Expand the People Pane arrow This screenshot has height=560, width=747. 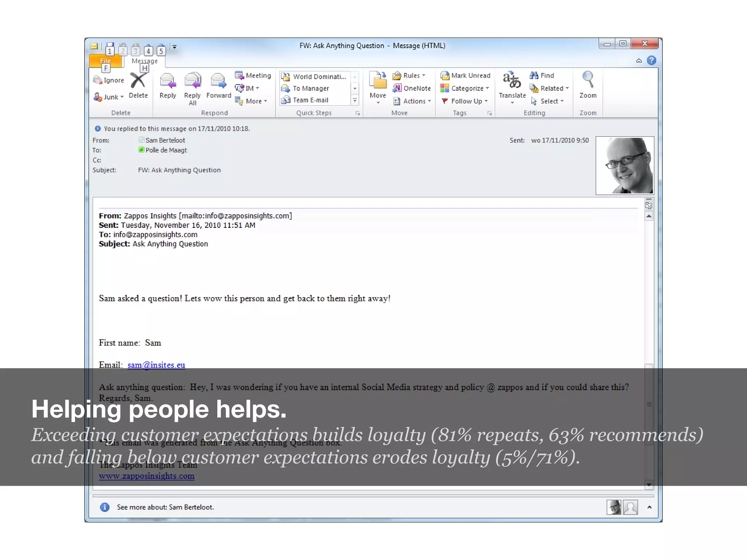click(649, 507)
